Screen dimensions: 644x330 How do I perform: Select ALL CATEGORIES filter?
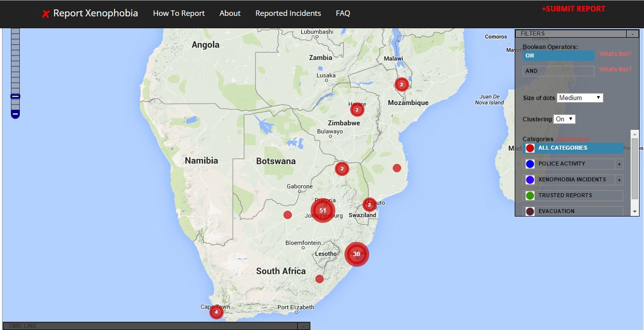click(x=573, y=148)
